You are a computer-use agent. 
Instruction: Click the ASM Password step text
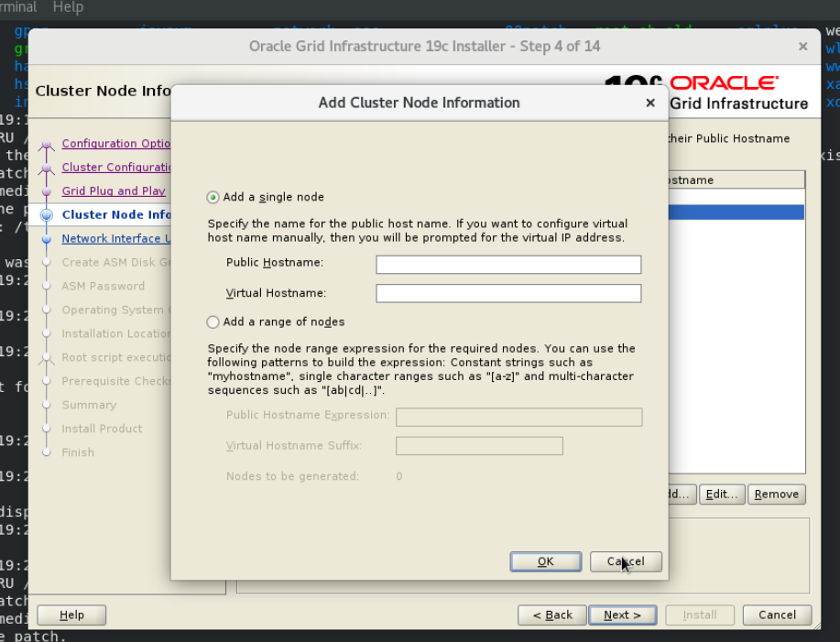point(103,286)
